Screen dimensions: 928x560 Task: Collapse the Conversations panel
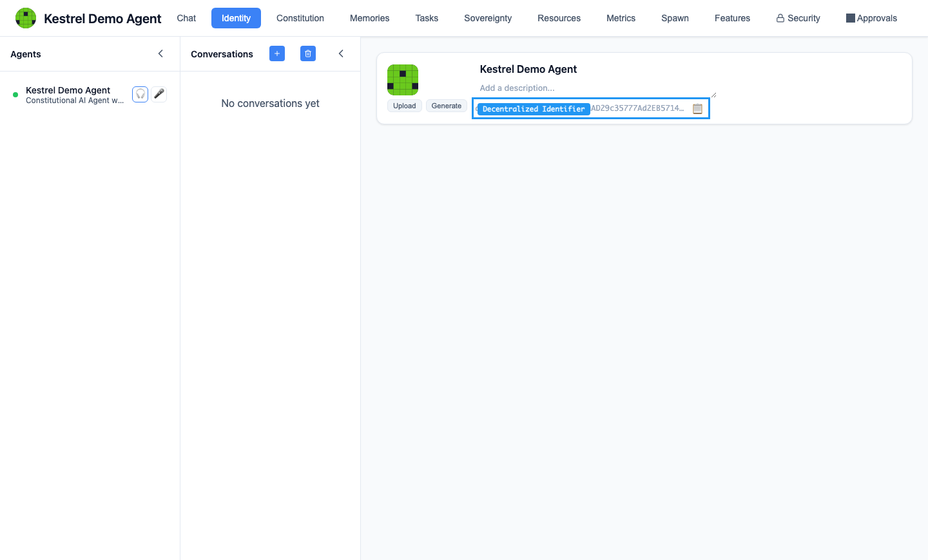341,53
